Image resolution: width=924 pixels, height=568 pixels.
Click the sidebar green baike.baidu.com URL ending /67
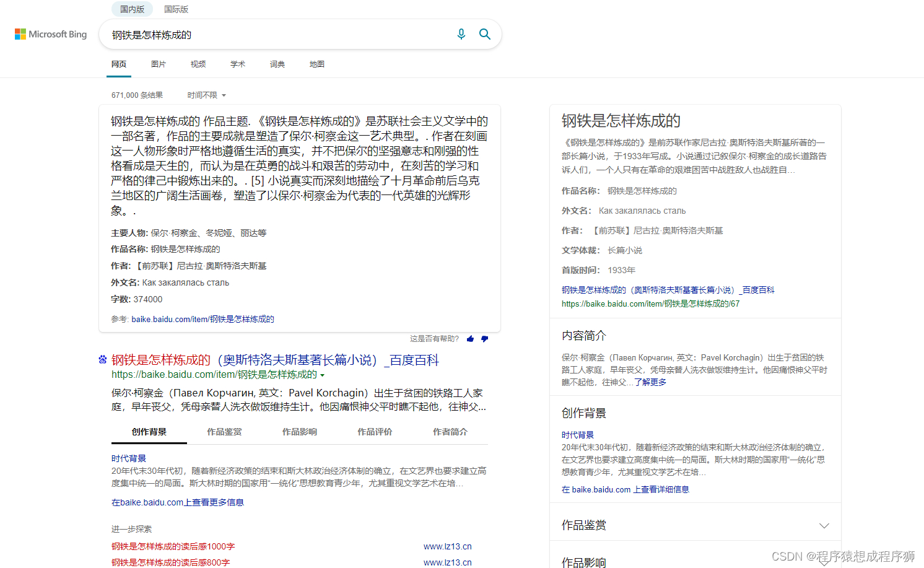650,304
